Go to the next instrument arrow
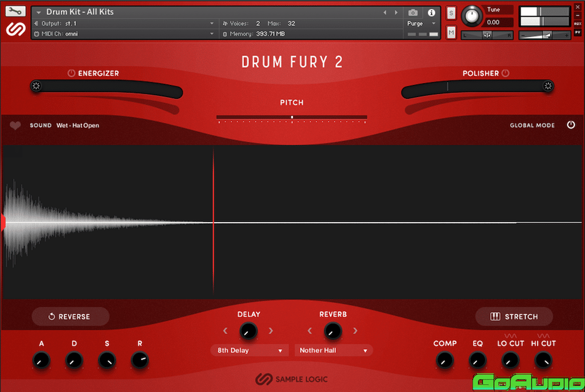 coord(396,13)
